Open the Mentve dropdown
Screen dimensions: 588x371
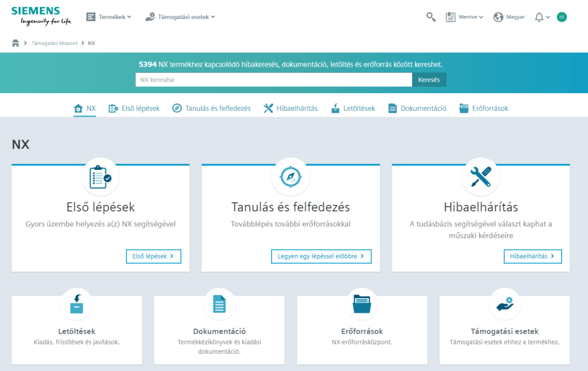pos(465,17)
